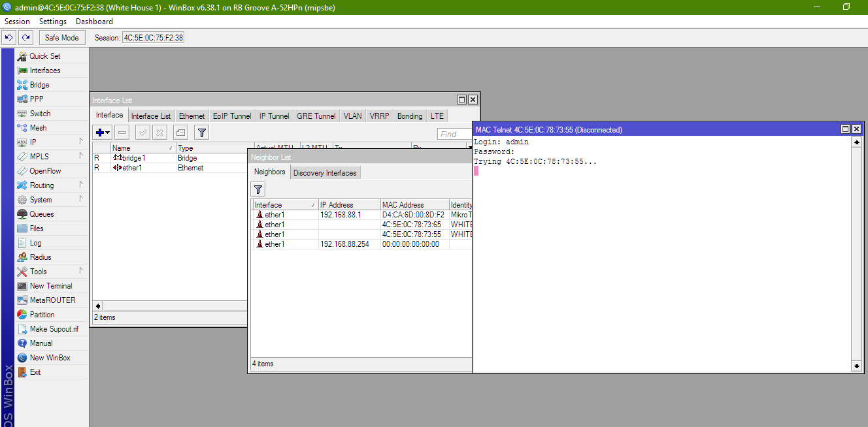Click the Undo arrow in toolbar
This screenshot has height=427, width=868.
coord(9,38)
